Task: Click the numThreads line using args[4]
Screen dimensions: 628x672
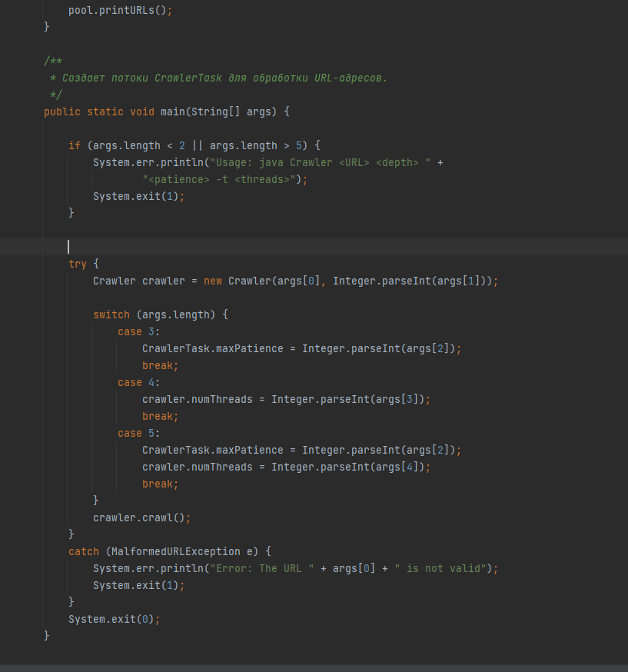Action: [286, 467]
